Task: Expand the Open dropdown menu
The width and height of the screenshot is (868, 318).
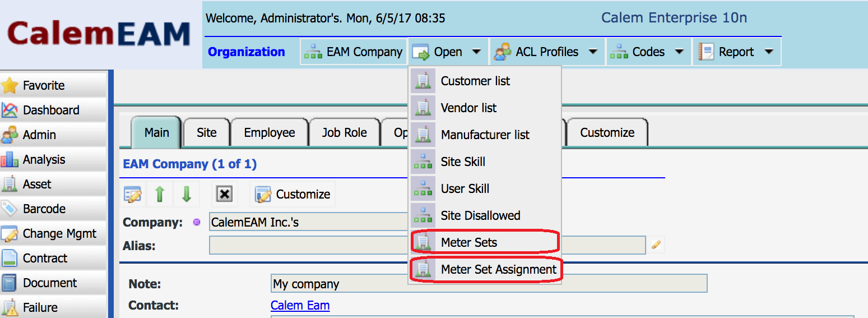Action: pyautogui.click(x=448, y=52)
